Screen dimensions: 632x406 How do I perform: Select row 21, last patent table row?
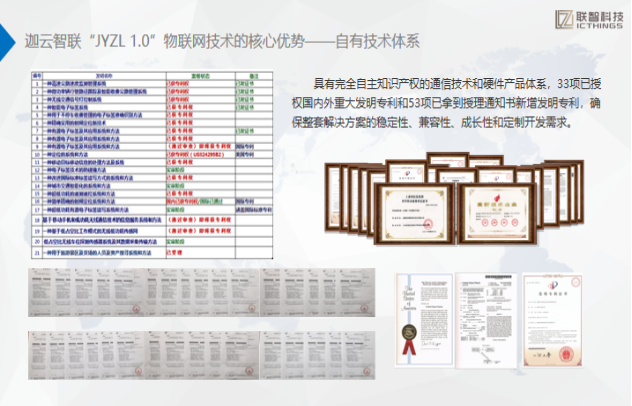click(152, 253)
